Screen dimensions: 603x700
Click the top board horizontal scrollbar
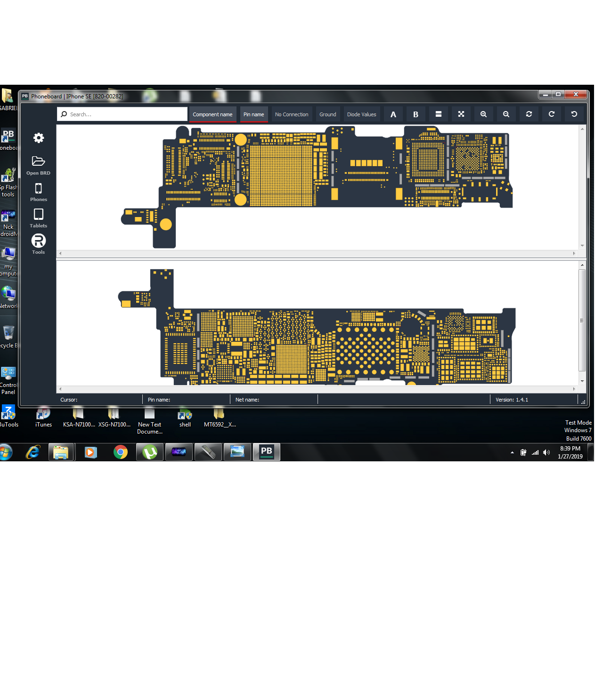pos(317,253)
